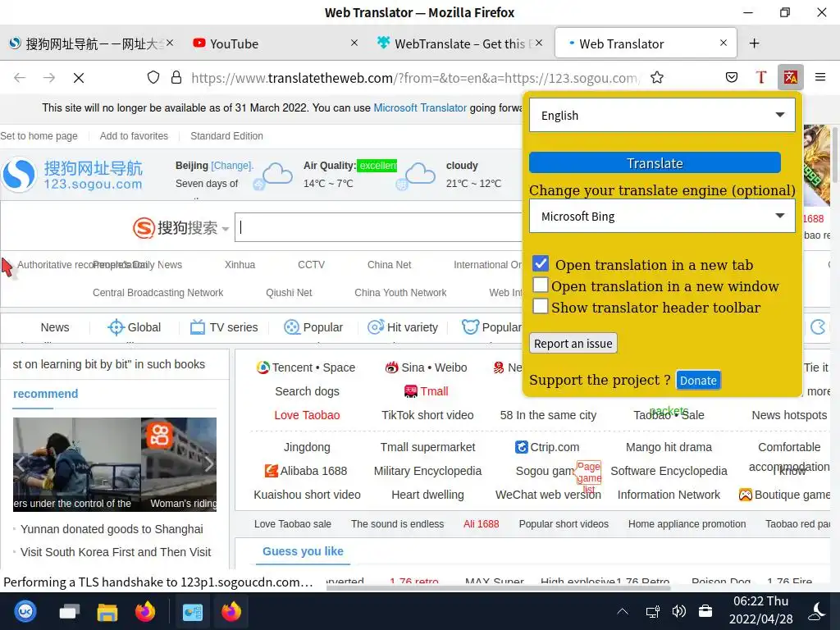Click the TikTok short video link

427,415
